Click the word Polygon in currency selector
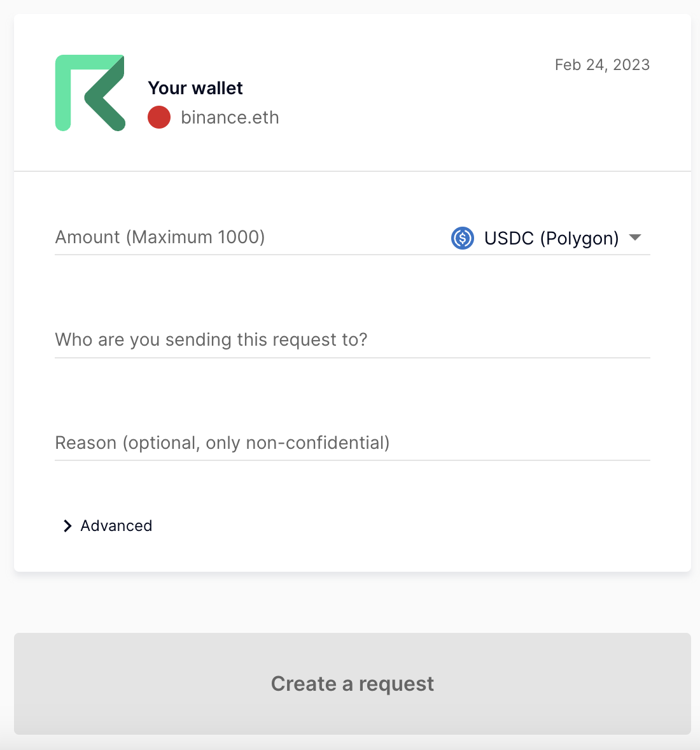 click(x=579, y=238)
